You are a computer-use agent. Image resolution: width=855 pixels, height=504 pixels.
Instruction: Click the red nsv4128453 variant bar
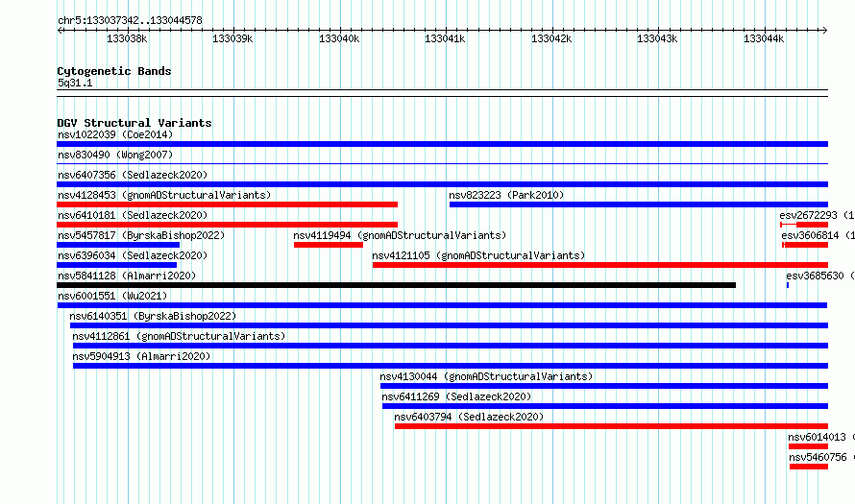pos(227,204)
